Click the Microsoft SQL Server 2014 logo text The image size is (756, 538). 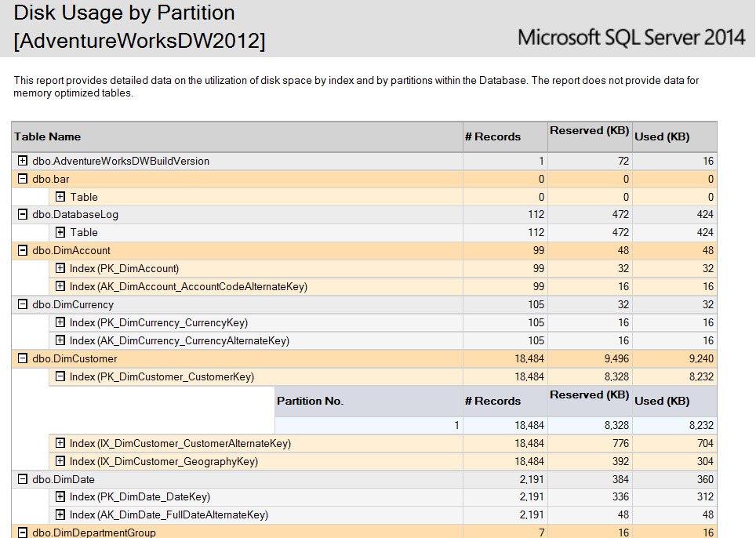coord(631,37)
